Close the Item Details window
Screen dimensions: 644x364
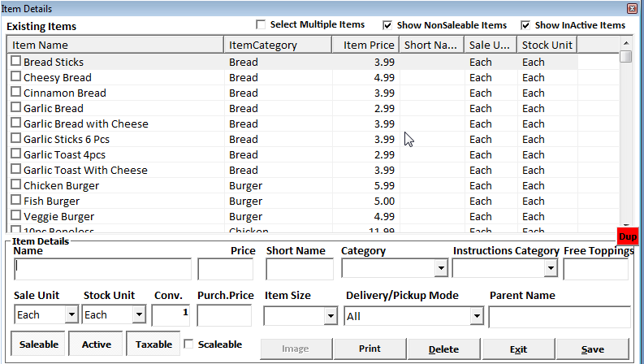632,7
